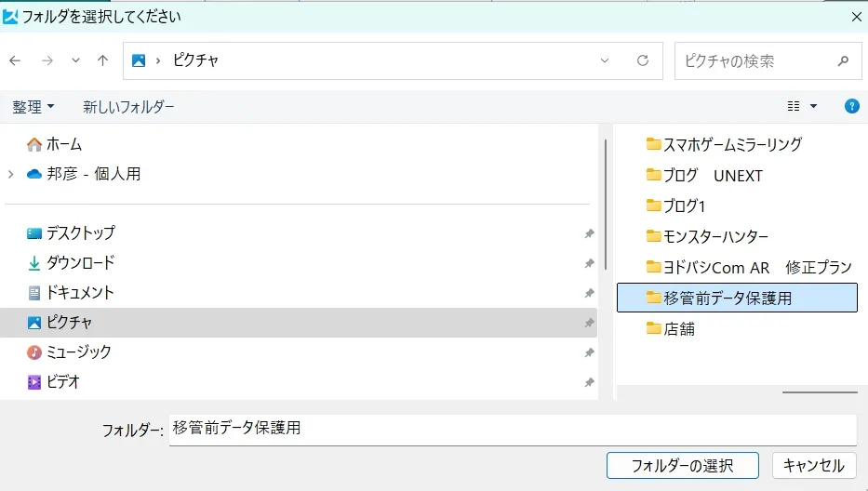Open the 整理 menu

33,107
